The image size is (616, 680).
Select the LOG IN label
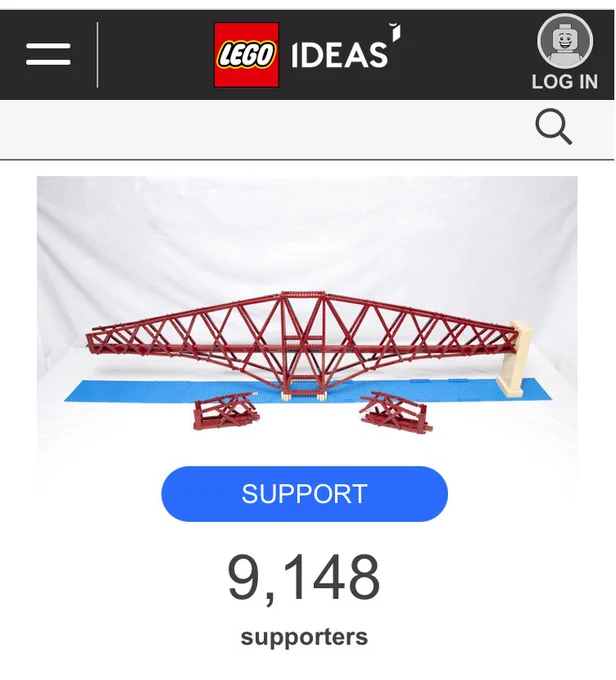click(x=565, y=82)
